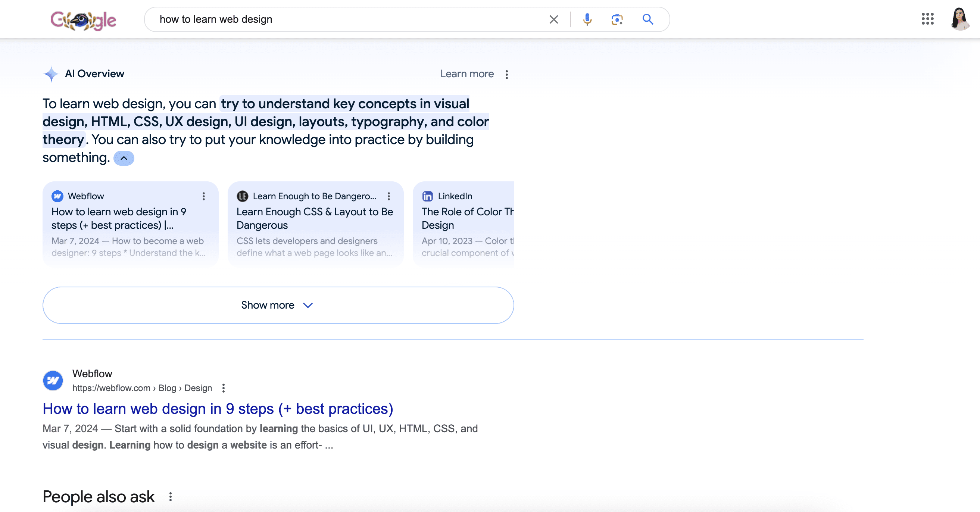Open the Learn more link

click(x=467, y=74)
